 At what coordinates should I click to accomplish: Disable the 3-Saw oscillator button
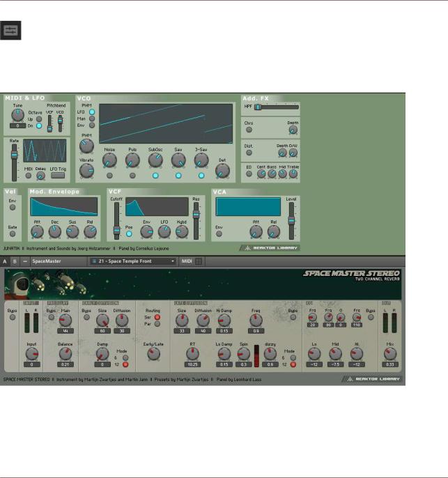pos(201,176)
